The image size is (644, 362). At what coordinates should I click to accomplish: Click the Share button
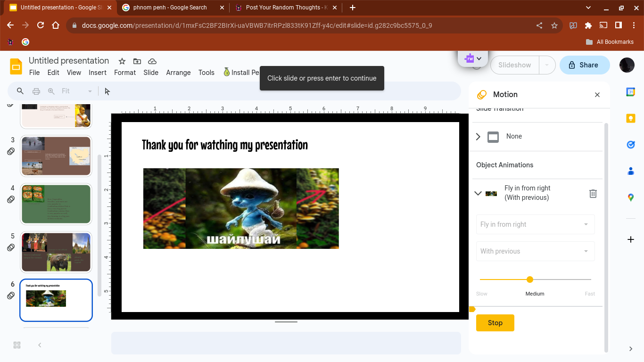(x=584, y=65)
